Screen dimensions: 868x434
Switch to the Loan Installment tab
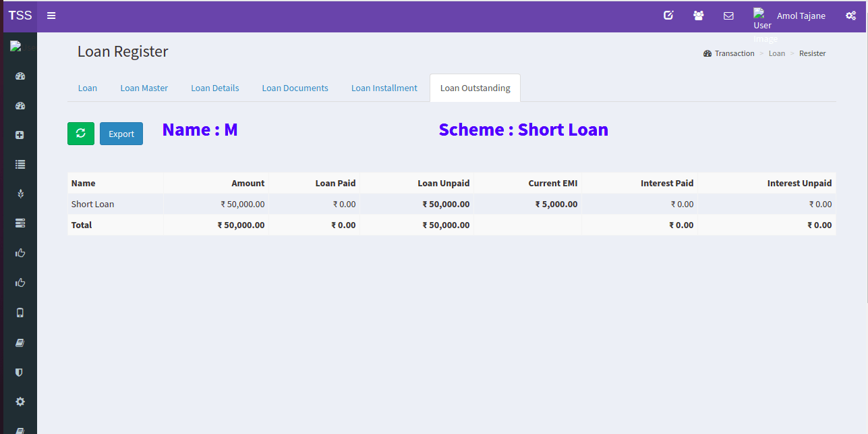coord(384,88)
